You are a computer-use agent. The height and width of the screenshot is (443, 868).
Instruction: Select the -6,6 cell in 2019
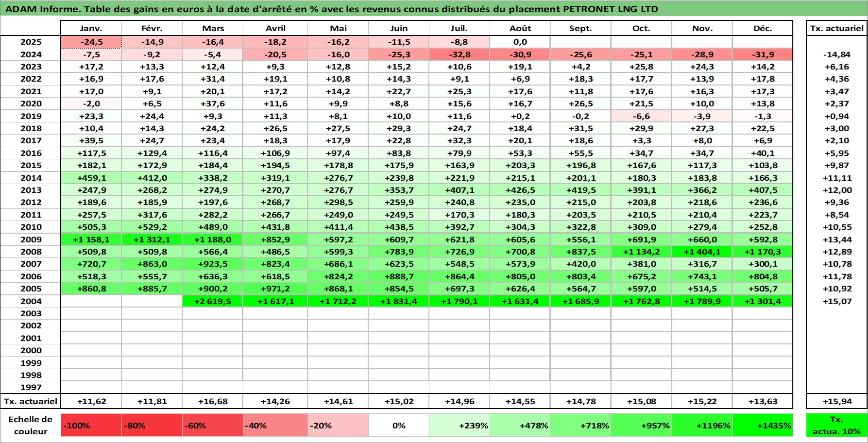point(641,116)
